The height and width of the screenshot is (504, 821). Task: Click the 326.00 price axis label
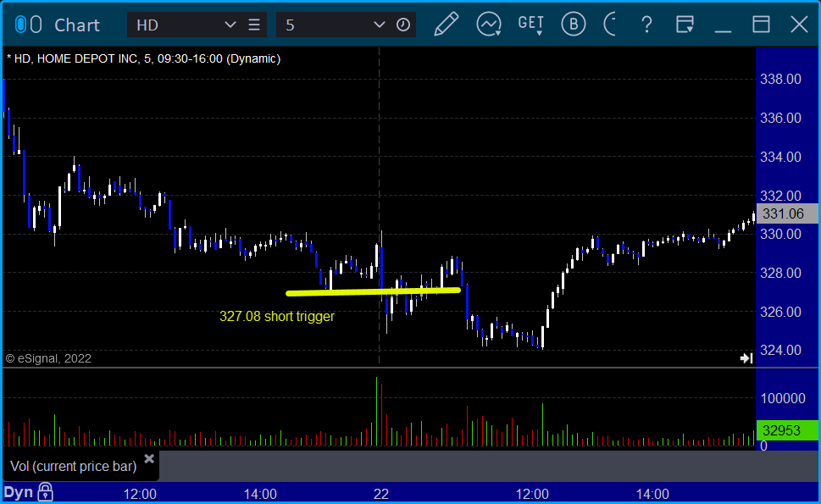coord(780,312)
